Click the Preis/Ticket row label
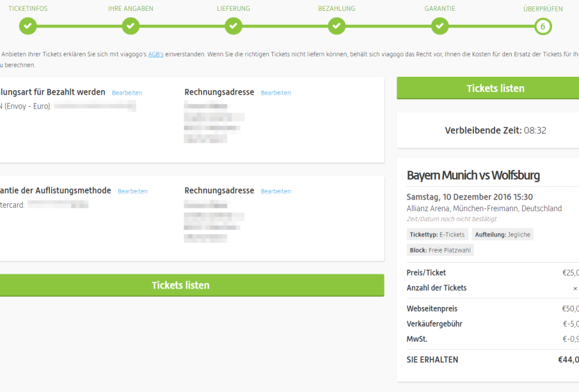 pos(426,273)
